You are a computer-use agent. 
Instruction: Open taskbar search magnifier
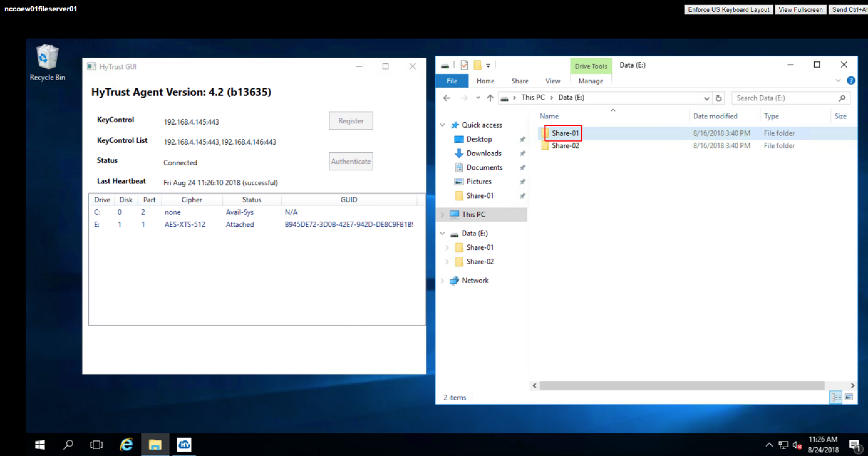(x=68, y=445)
